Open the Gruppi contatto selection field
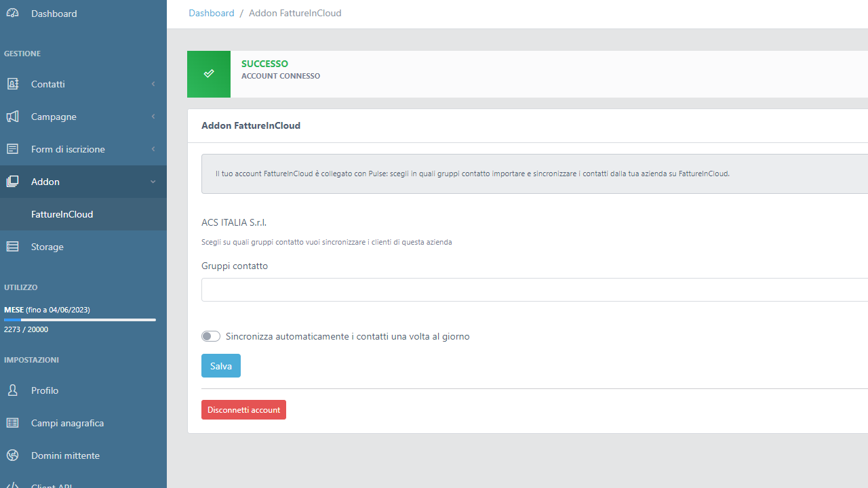 [534, 289]
